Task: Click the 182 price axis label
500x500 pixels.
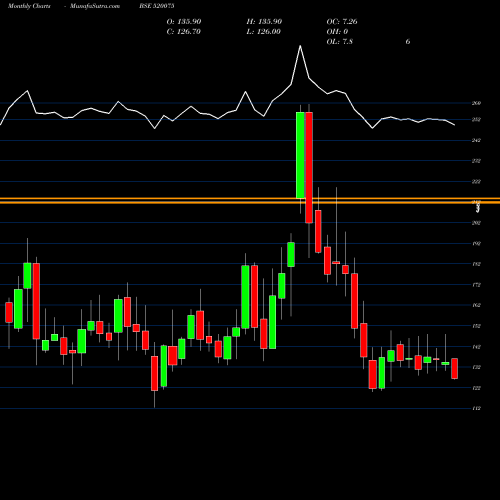Action: (476, 264)
